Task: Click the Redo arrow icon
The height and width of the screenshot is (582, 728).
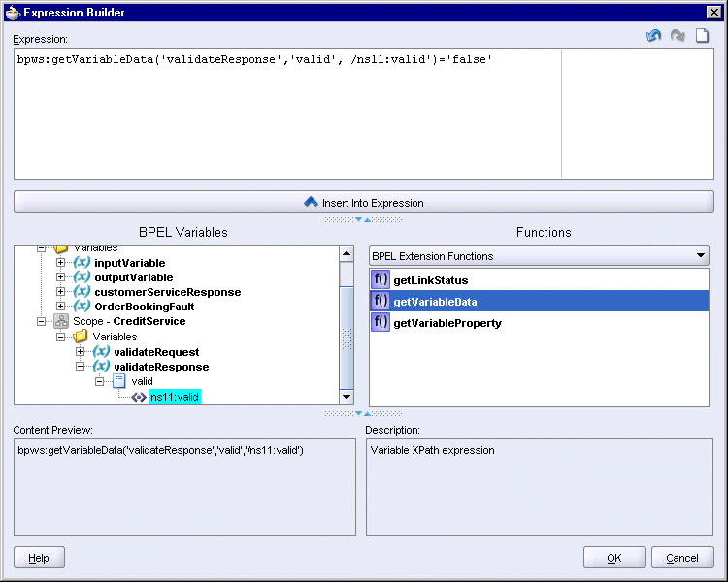Action: (678, 35)
